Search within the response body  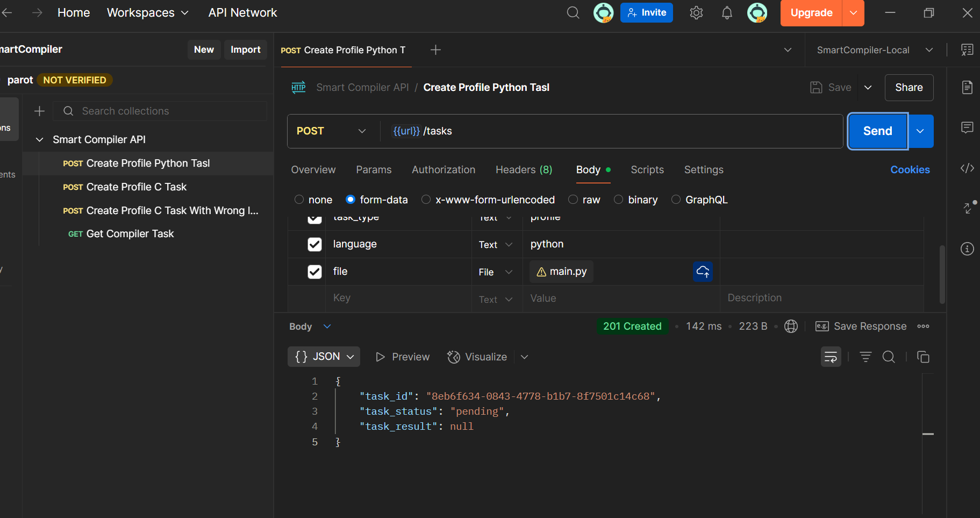[889, 357]
